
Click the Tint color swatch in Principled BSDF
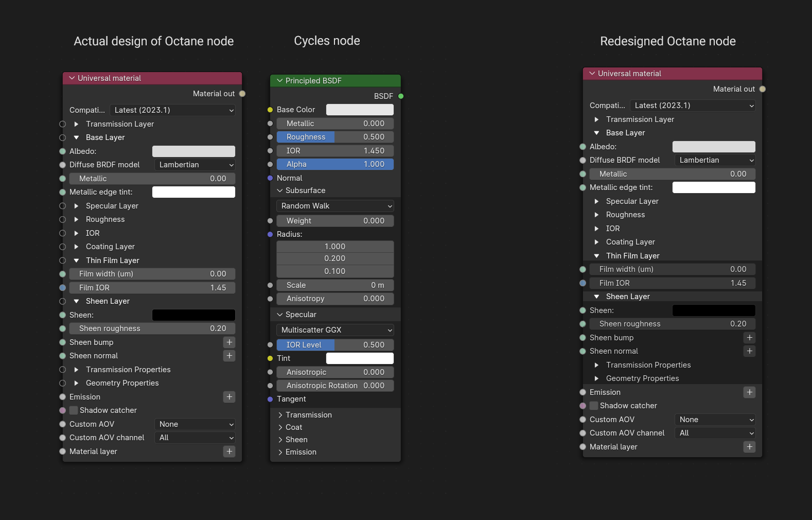click(360, 358)
